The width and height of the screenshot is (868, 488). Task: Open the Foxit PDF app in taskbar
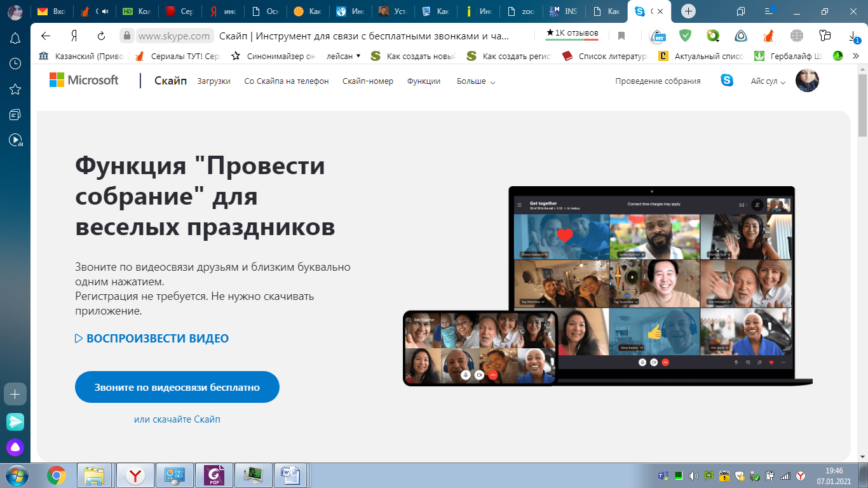coord(214,475)
